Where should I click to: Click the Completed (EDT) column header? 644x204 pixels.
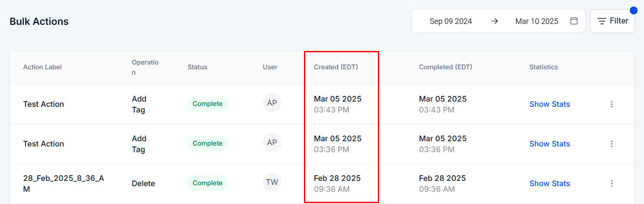click(x=445, y=67)
